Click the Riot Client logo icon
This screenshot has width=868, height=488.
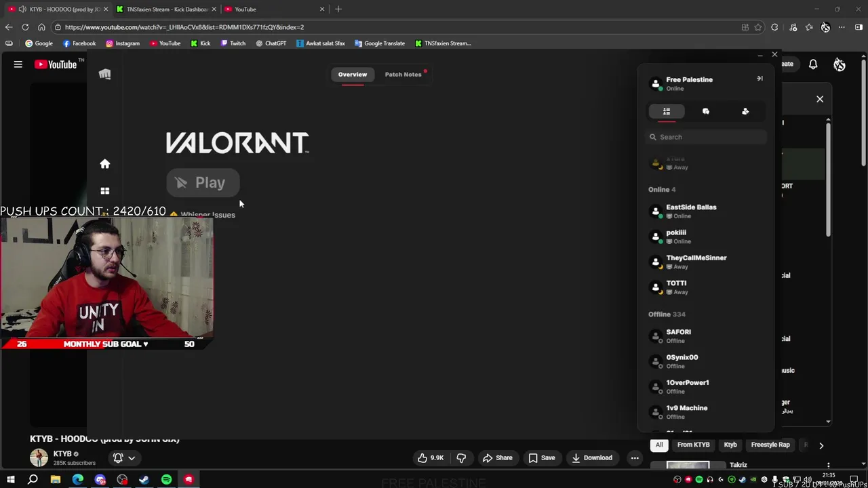(x=104, y=74)
